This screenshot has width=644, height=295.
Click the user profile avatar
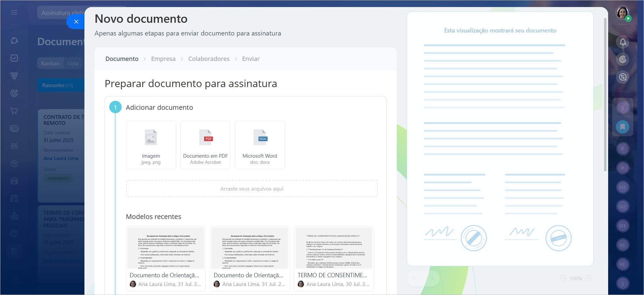622,13
